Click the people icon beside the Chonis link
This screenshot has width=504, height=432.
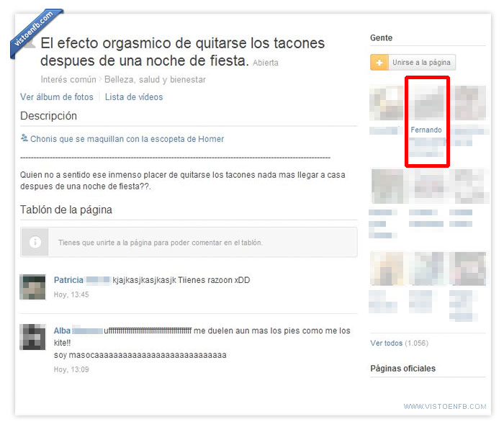pos(24,139)
